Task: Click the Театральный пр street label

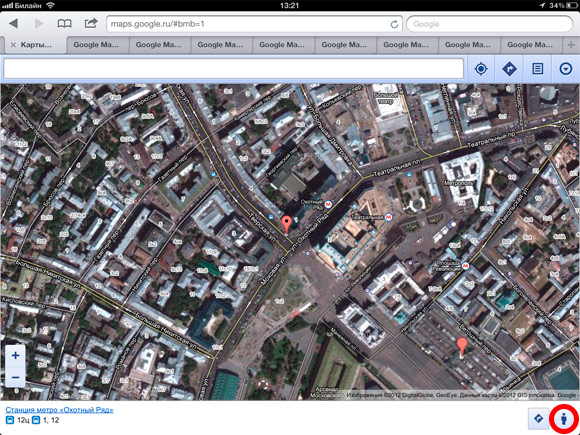Action: (x=491, y=140)
